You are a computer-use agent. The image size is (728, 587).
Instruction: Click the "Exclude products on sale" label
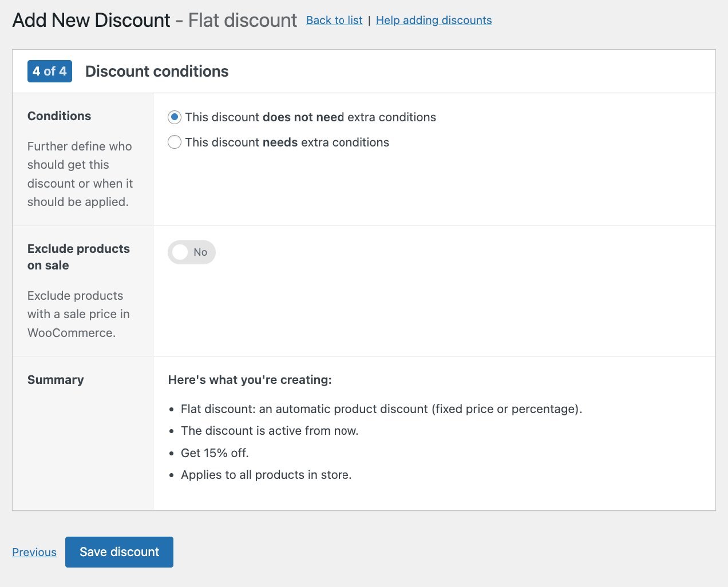tap(78, 257)
